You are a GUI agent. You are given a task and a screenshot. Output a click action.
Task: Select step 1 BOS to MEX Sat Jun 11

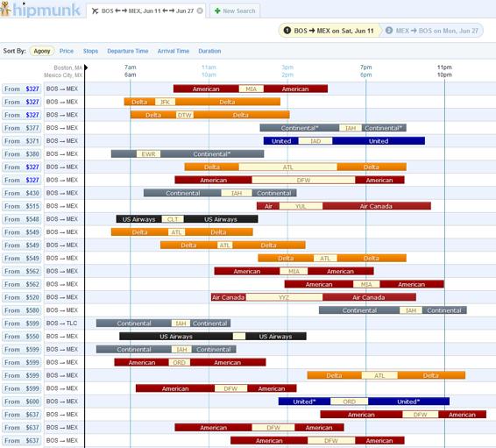click(329, 31)
